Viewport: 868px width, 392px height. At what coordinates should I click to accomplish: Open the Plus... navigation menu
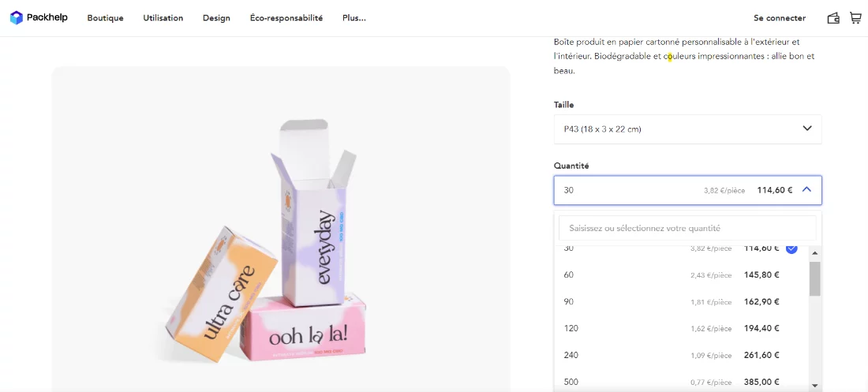click(x=354, y=18)
